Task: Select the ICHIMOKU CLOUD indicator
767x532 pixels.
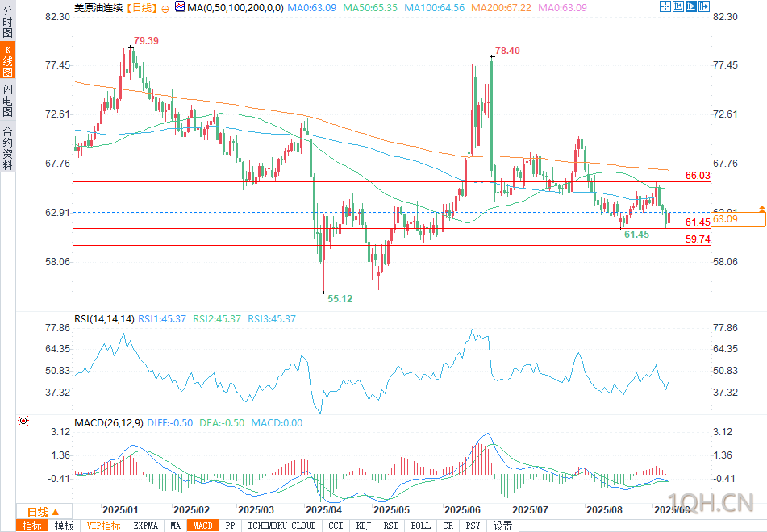Action: (281, 526)
